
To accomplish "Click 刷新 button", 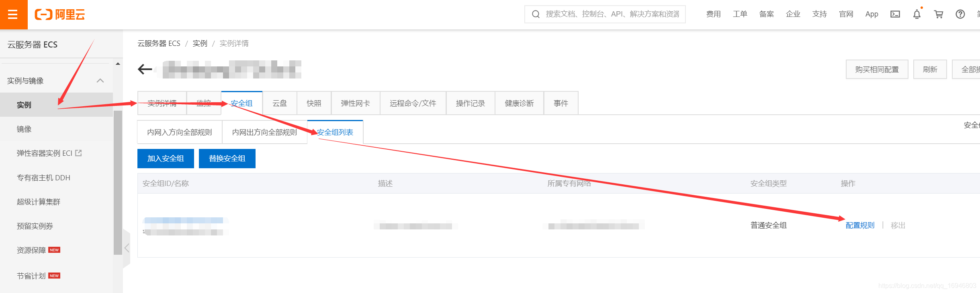I will pyautogui.click(x=930, y=69).
